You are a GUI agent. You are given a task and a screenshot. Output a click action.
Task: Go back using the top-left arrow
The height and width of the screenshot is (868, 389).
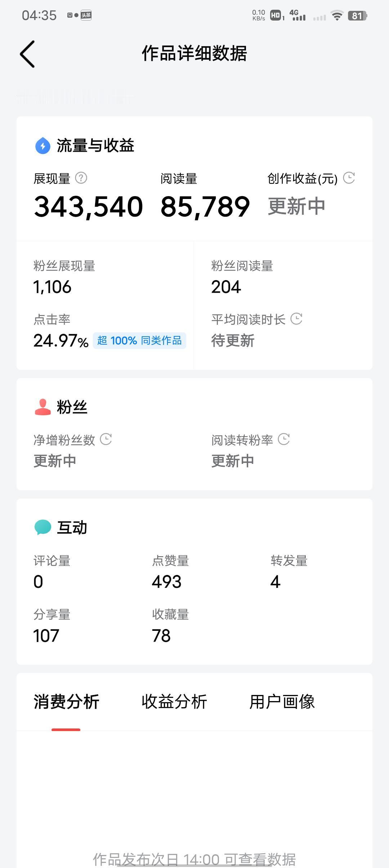27,54
